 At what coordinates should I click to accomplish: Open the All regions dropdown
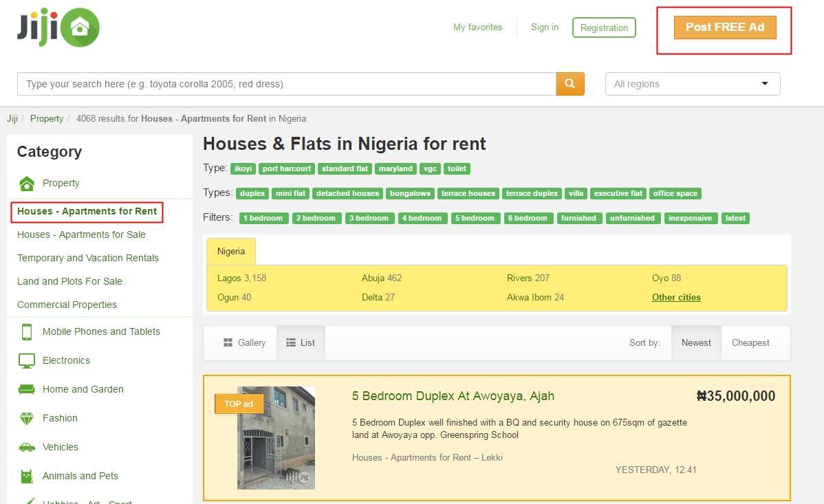pyautogui.click(x=693, y=84)
